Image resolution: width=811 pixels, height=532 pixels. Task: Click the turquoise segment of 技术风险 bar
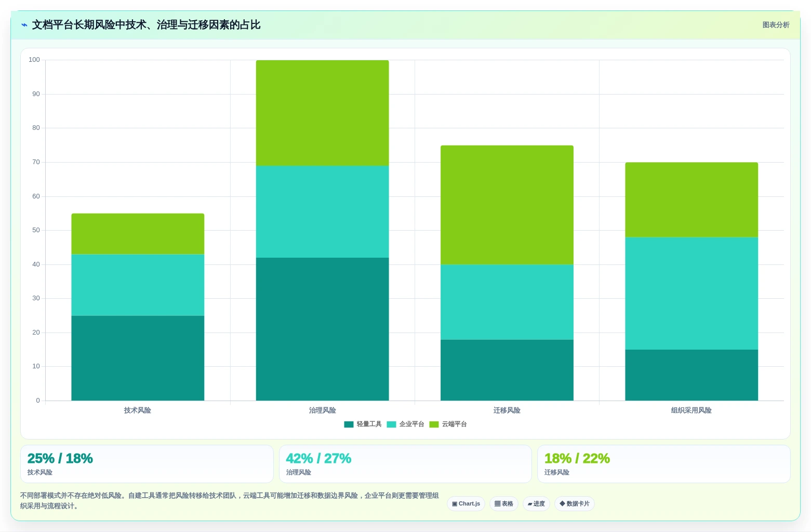point(138,285)
